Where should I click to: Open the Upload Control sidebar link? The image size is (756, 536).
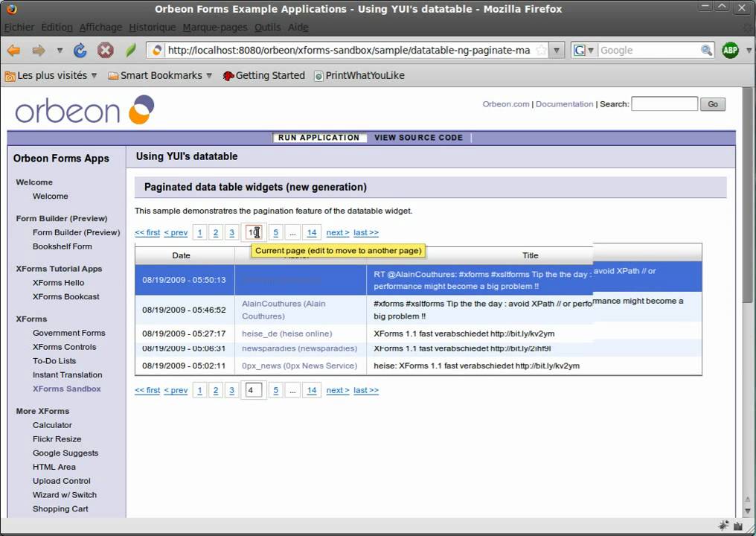coord(62,481)
